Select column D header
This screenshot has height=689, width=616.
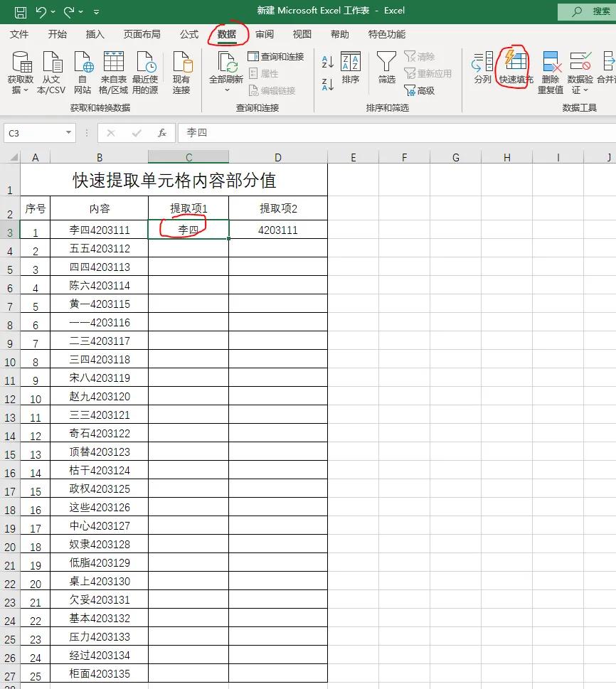[x=278, y=157]
